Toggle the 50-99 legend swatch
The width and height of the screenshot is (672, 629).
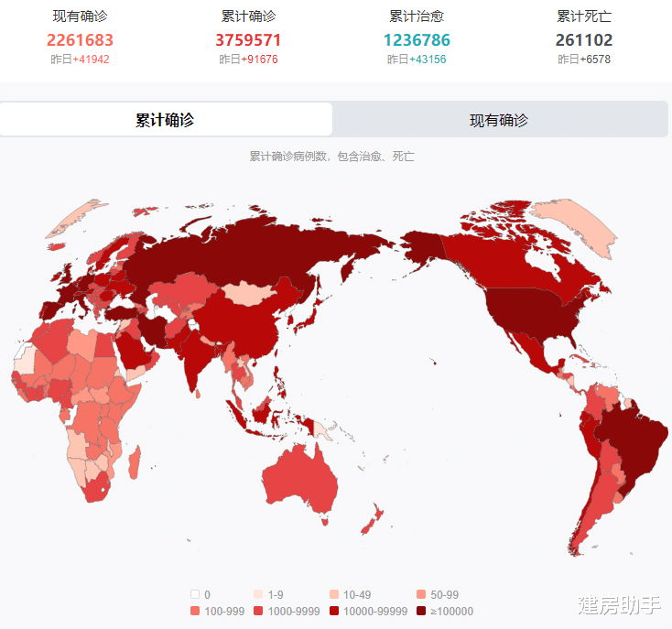pyautogui.click(x=421, y=594)
